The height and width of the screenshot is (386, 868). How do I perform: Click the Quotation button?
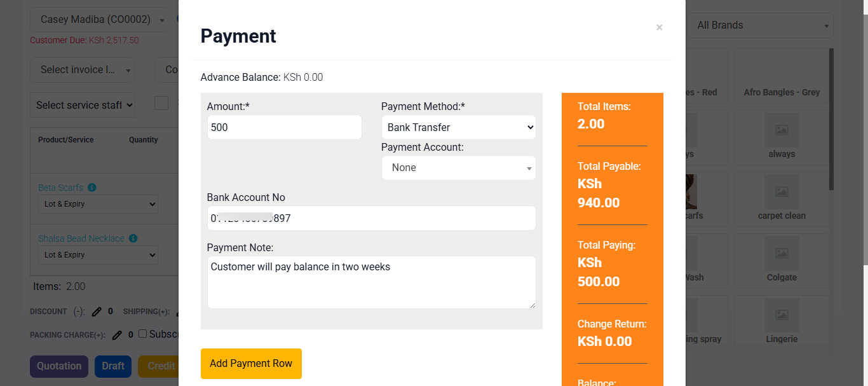point(59,366)
